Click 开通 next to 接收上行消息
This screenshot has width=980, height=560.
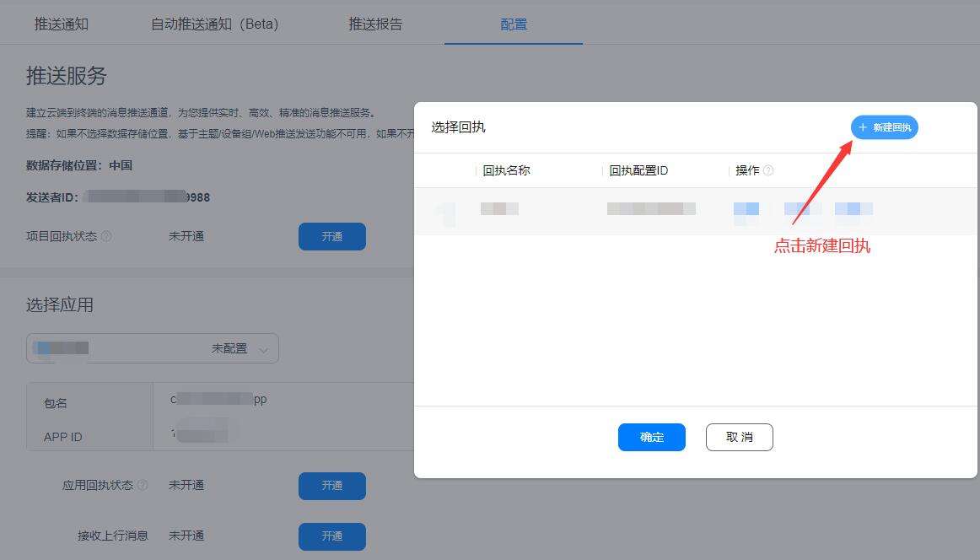pos(332,536)
